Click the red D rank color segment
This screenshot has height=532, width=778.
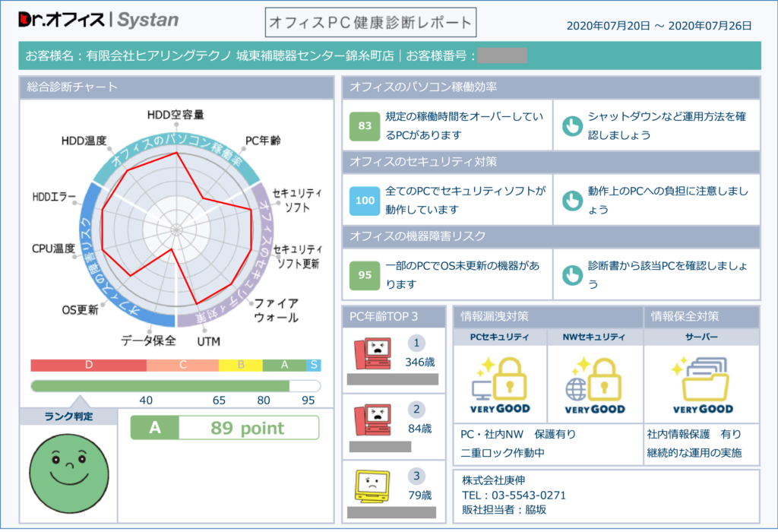88,365
